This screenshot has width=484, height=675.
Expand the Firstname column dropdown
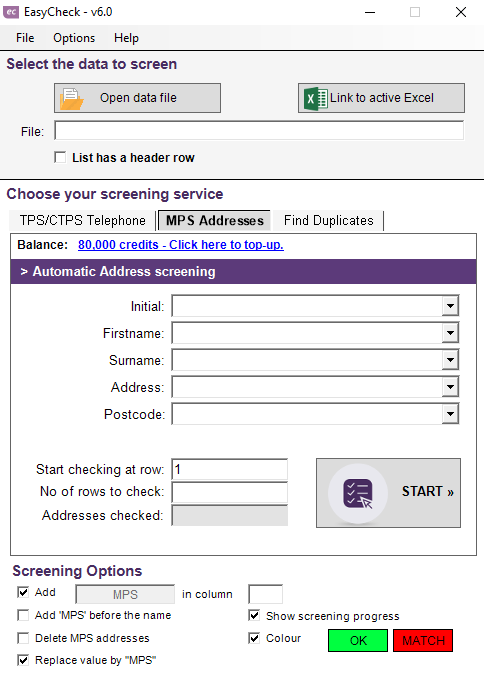450,333
